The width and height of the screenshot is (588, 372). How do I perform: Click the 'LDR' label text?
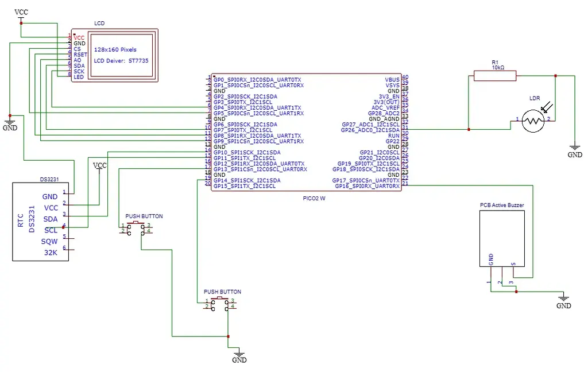coord(535,98)
